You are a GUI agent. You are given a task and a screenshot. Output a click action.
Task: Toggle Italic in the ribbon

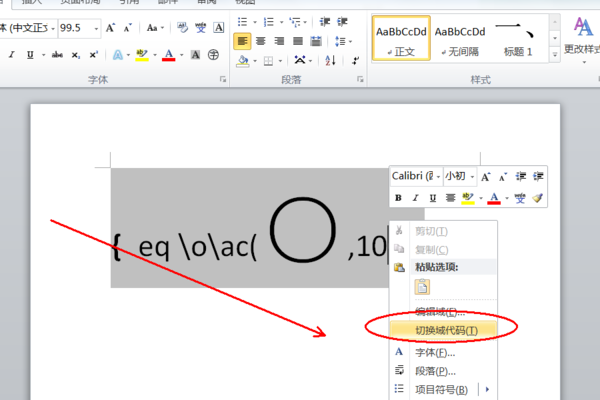pos(11,55)
